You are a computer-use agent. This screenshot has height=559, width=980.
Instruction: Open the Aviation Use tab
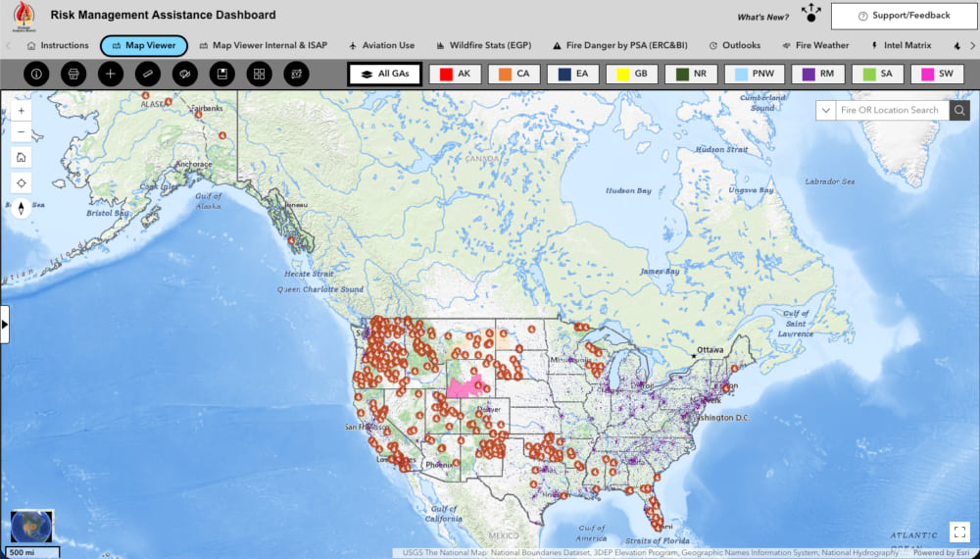[381, 46]
